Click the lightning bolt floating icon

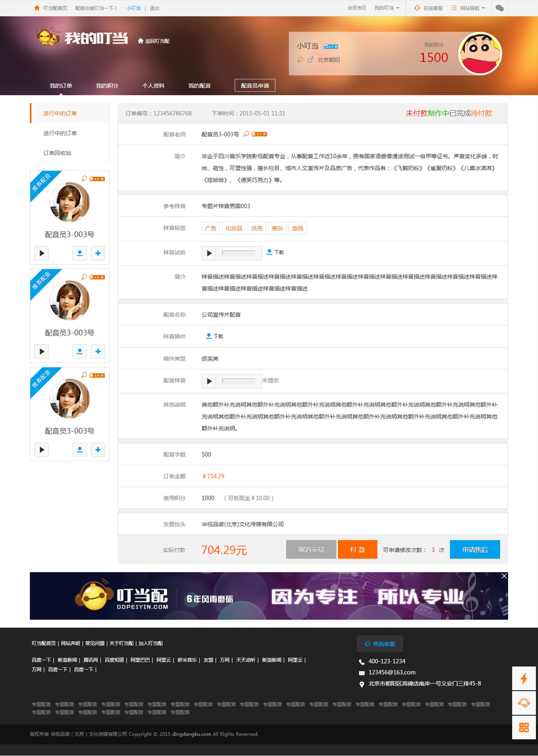tap(524, 678)
